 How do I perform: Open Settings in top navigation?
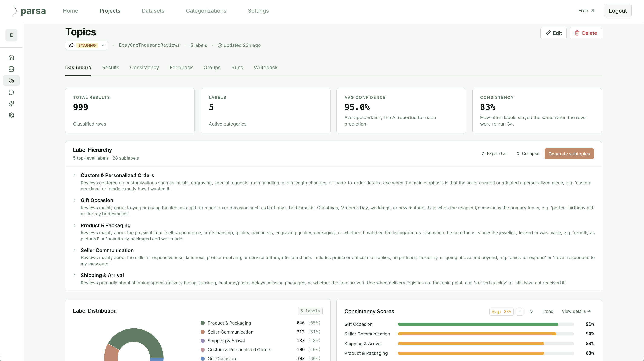pos(258,11)
